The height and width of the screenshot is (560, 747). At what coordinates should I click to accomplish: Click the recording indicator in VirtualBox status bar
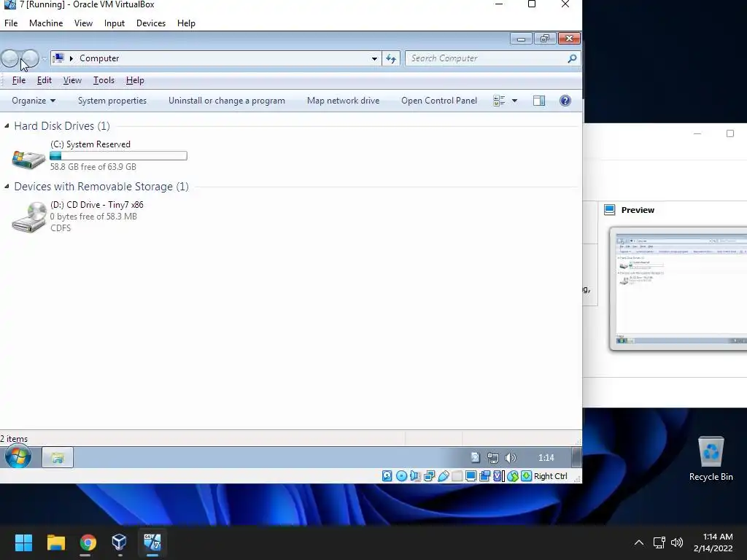484,475
